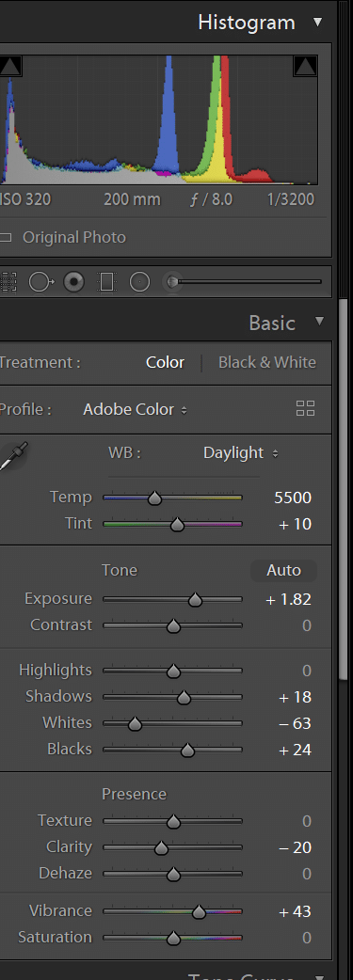Select the Red Eye Correction tool
353x980 pixels.
(x=73, y=282)
